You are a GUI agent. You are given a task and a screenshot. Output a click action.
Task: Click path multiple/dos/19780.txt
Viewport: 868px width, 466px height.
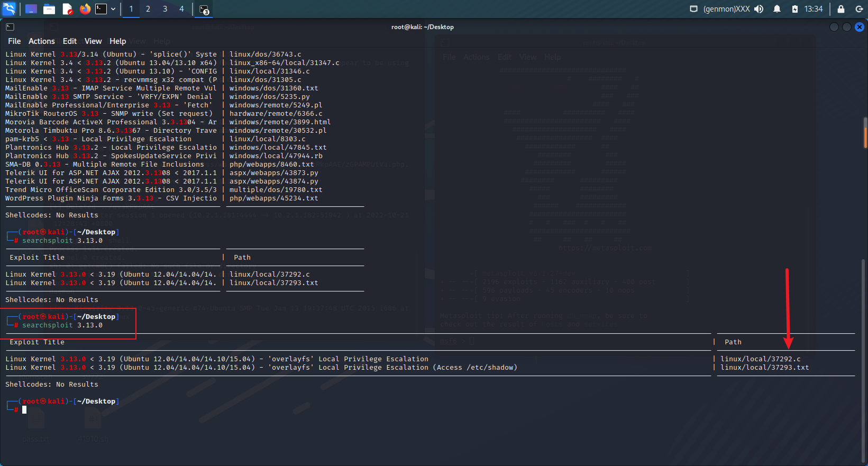pos(276,190)
